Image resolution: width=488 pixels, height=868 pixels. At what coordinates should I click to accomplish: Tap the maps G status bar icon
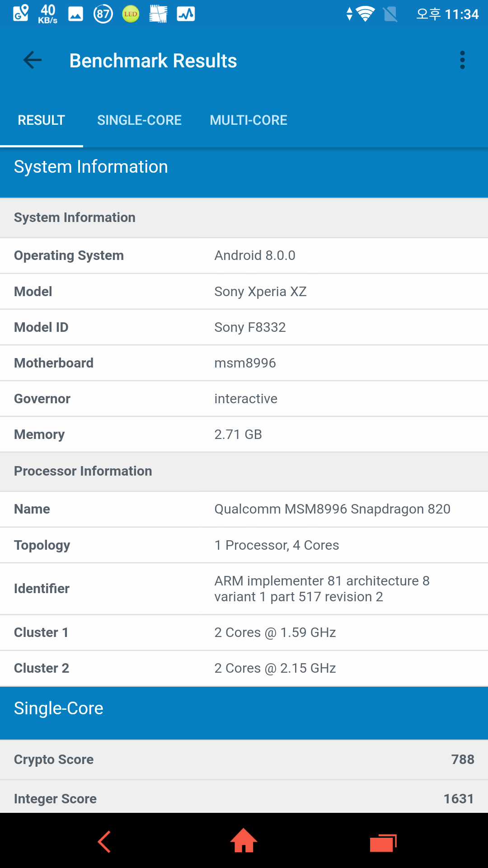click(x=20, y=14)
